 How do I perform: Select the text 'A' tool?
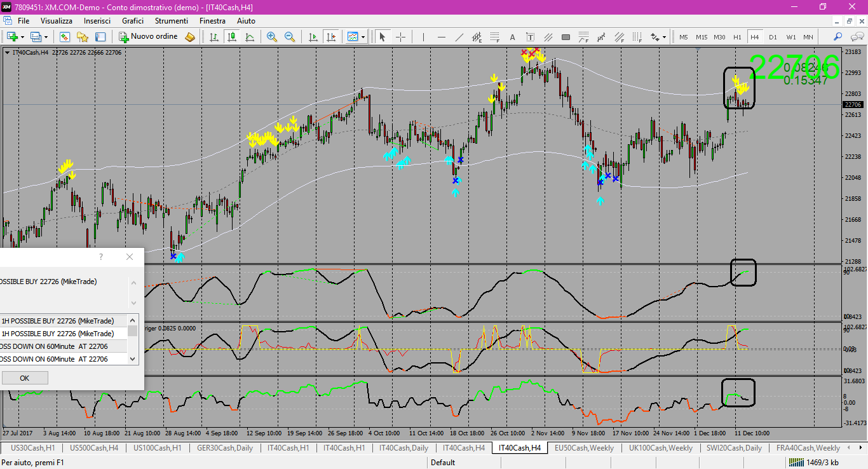(512, 37)
